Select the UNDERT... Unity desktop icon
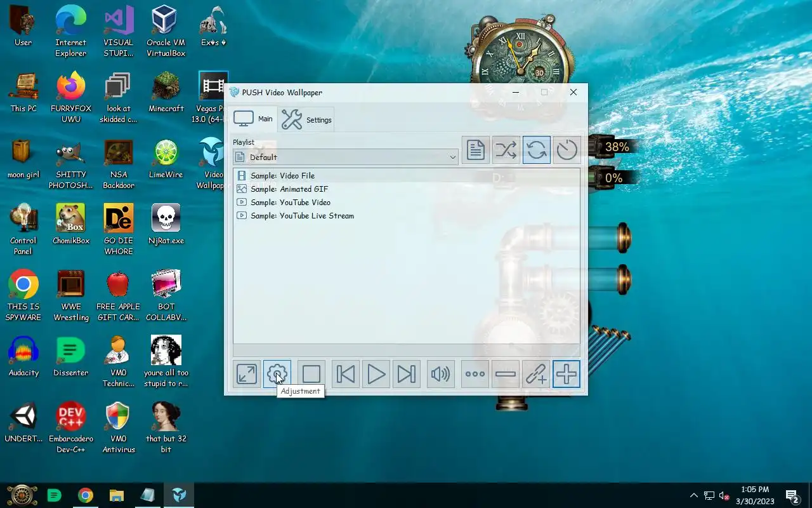Image resolution: width=812 pixels, height=508 pixels. click(x=23, y=423)
